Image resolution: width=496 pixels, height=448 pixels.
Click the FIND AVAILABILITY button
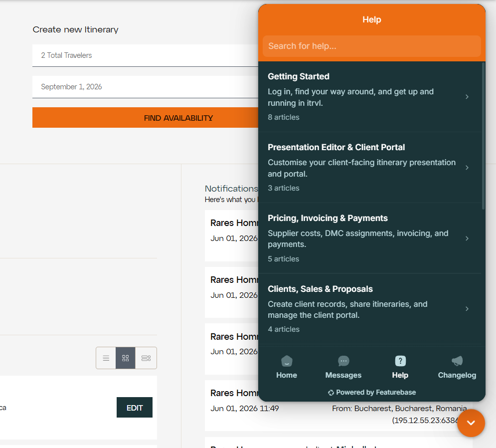pos(145,117)
